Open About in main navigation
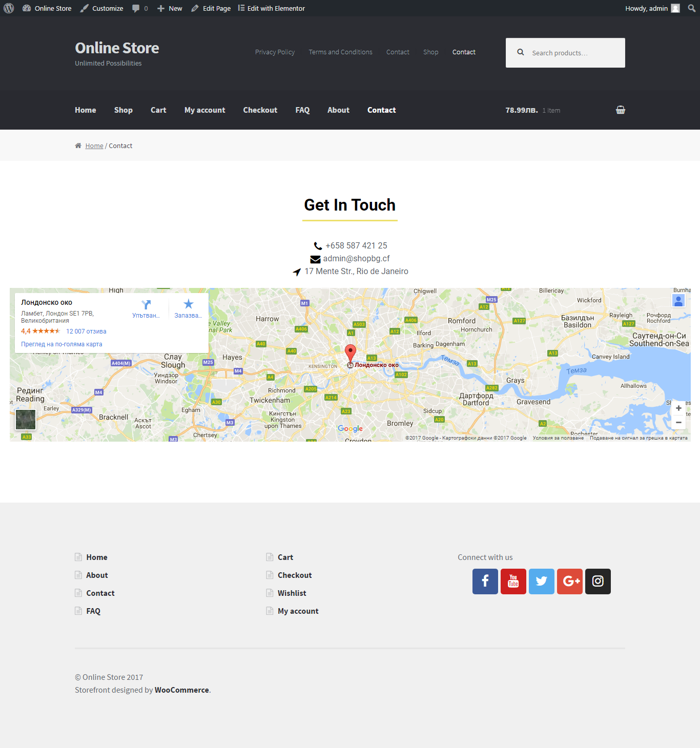Screen dimensions: 700x748 [x=338, y=110]
